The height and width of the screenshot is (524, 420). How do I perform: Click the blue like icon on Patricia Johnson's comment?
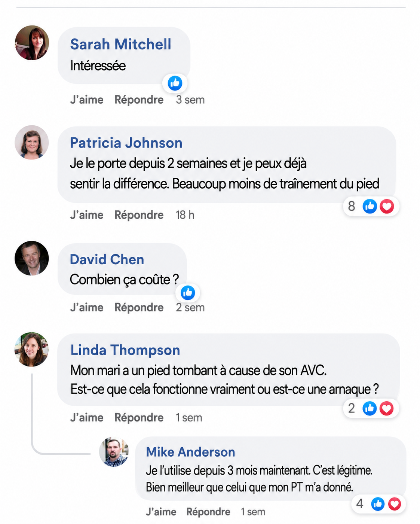click(370, 206)
